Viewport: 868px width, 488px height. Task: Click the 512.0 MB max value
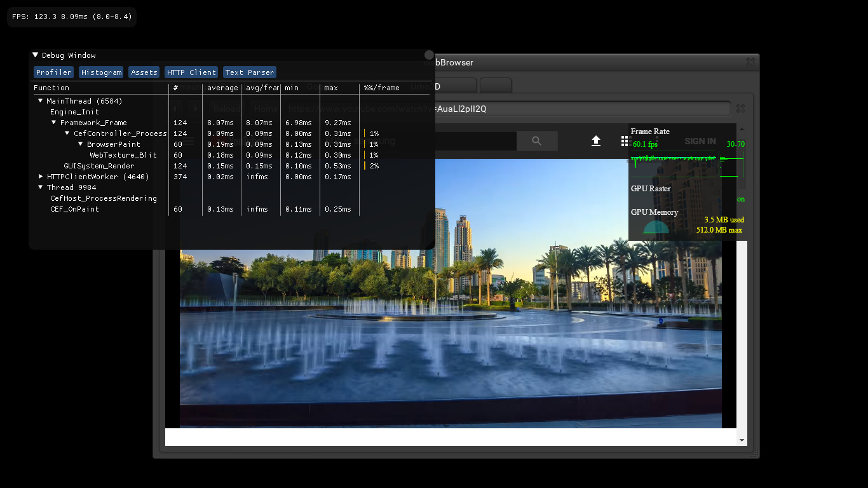(719, 230)
